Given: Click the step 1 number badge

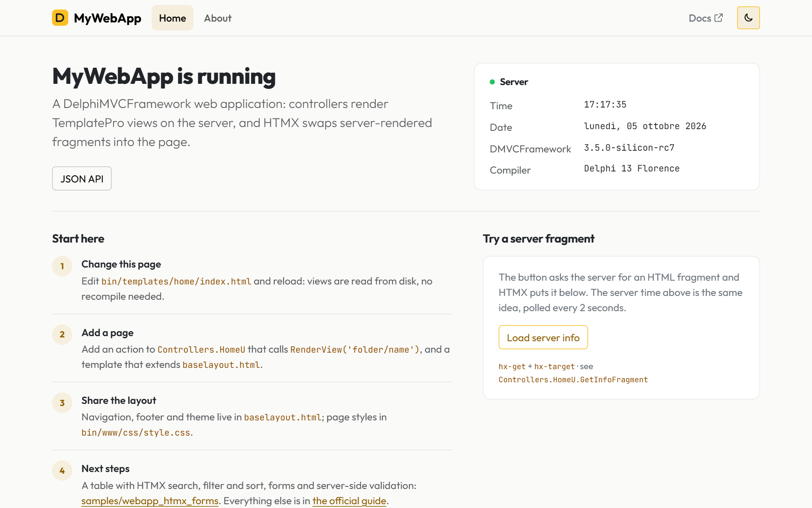Looking at the screenshot, I should point(62,266).
